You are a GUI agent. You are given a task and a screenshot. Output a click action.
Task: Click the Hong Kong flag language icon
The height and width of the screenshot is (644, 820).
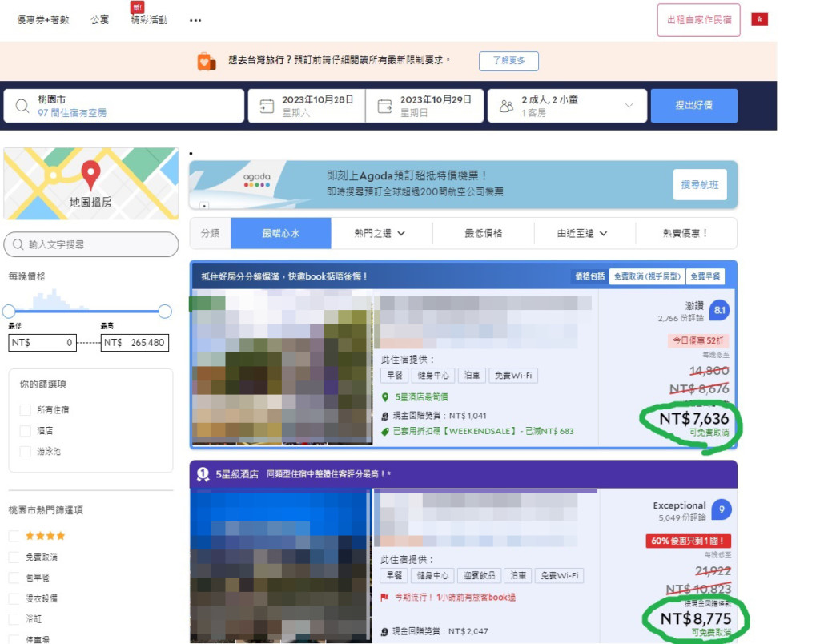click(759, 19)
